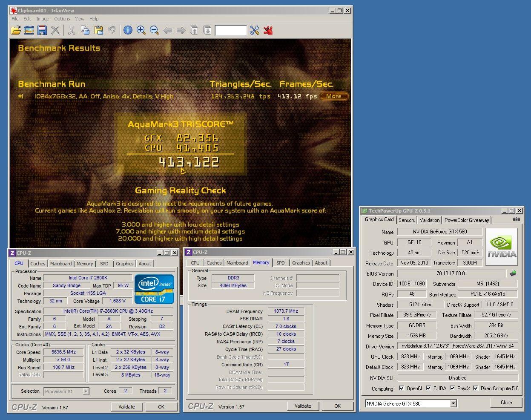The width and height of the screenshot is (531, 420).
Task: Switch to About tab in CPU-Z CPU window
Action: 145,264
